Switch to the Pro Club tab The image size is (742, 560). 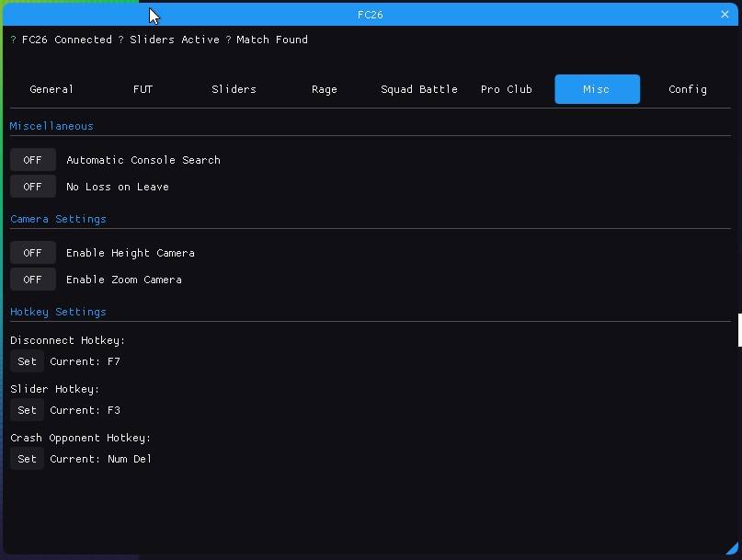(506, 89)
